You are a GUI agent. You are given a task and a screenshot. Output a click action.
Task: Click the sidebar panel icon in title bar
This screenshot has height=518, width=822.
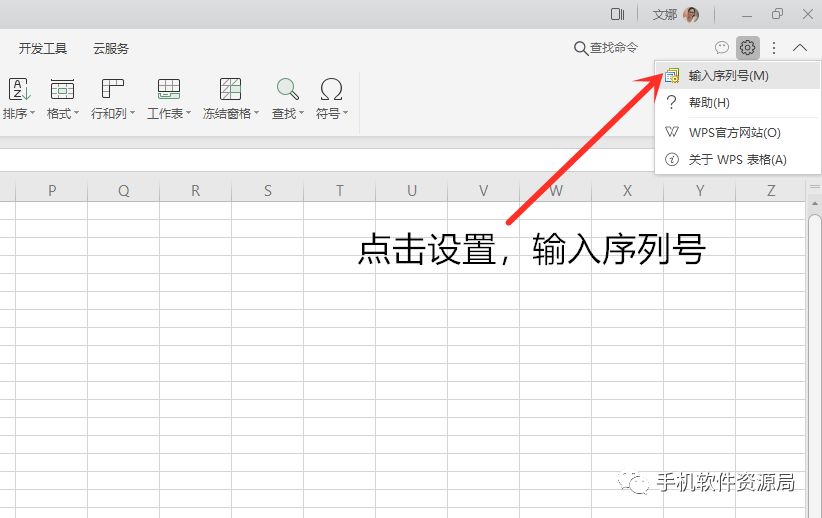pos(618,14)
